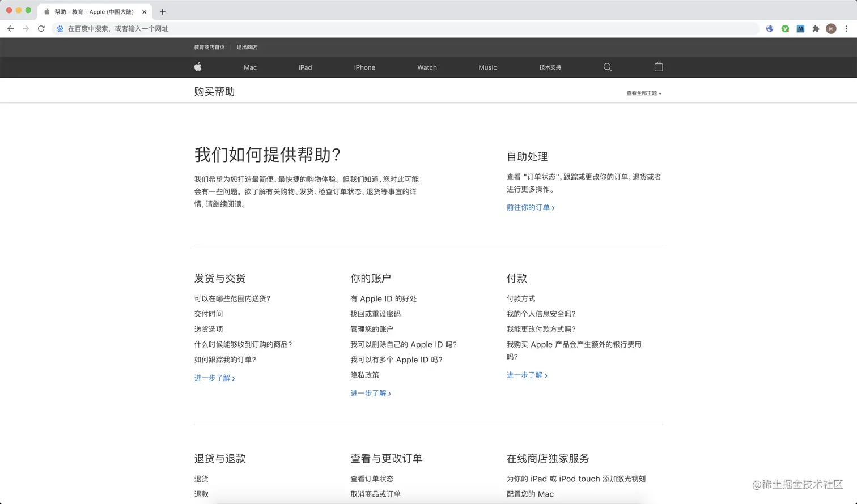This screenshot has height=504, width=857.
Task: Open the 送货选项 link
Action: click(209, 330)
